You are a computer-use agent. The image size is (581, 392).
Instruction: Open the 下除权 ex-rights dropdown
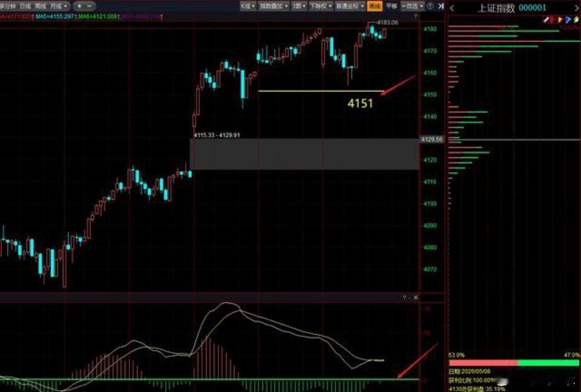point(320,6)
